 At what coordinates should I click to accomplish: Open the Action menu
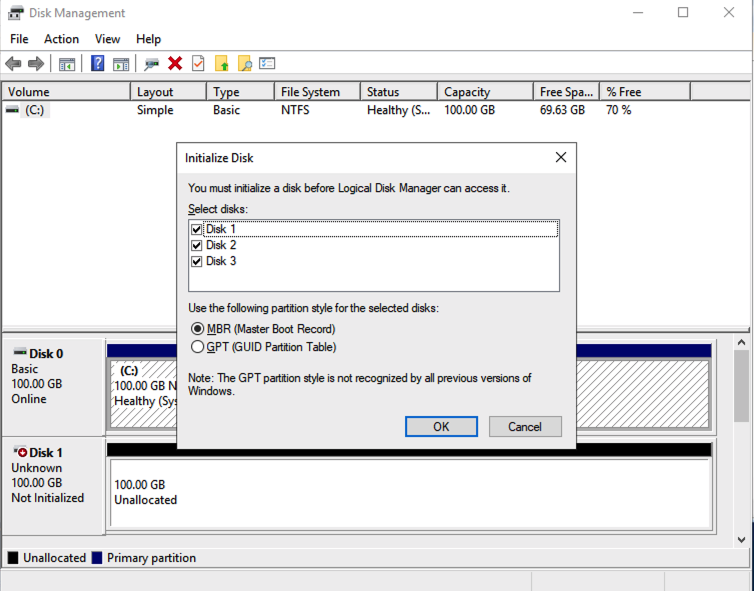62,39
